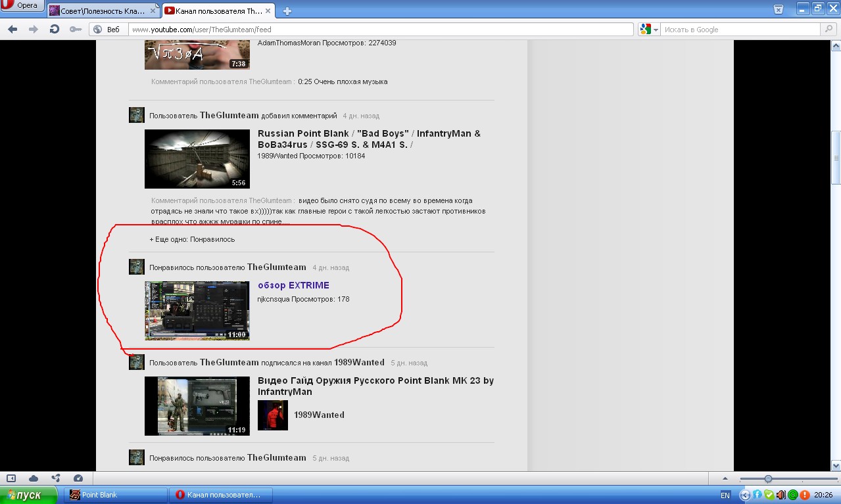Click the Искать в Google search field

pyautogui.click(x=740, y=30)
